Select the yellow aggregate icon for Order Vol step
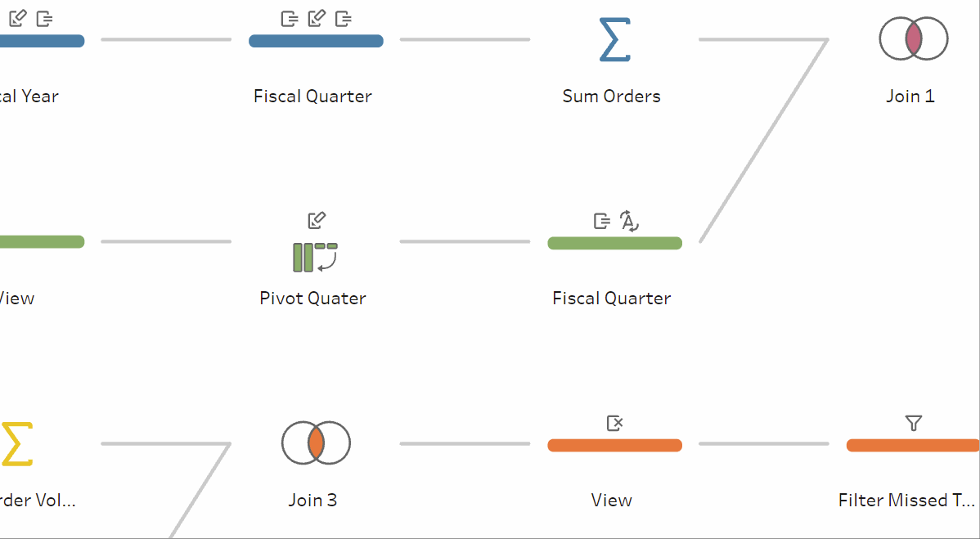Image resolution: width=980 pixels, height=539 pixels. [16, 442]
